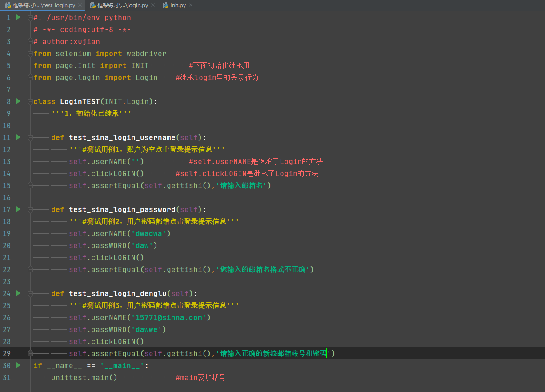The width and height of the screenshot is (545, 392).
Task: Click the Python file icon on the test_login.py tab
Action: coord(8,5)
